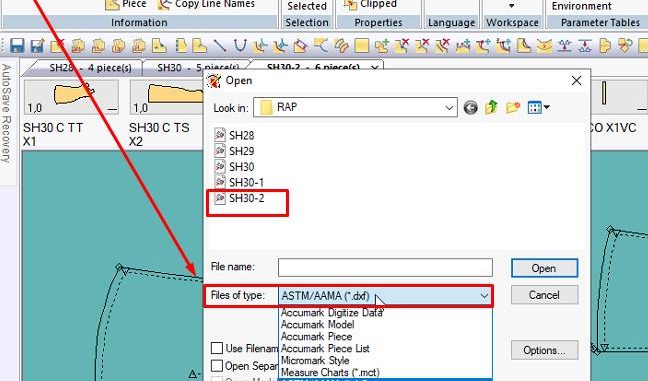
Task: Click the plain yellow rectangle piece icon
Action: (x=362, y=45)
